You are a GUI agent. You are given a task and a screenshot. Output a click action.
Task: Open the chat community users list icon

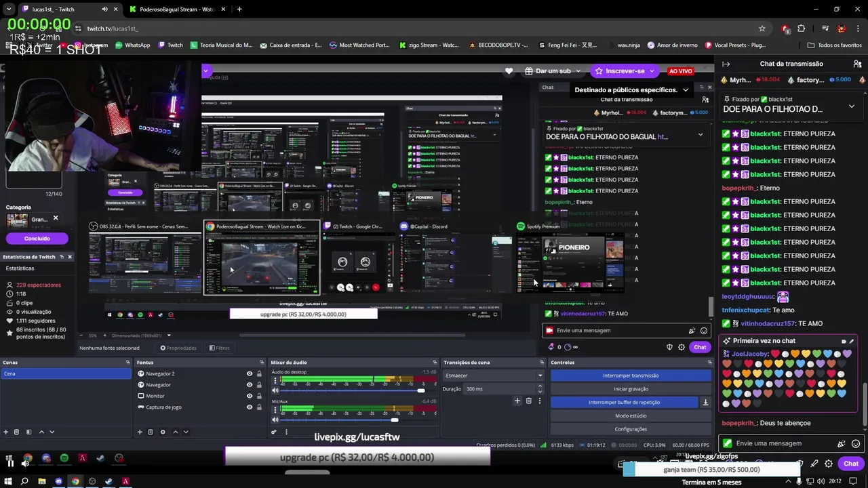pos(857,64)
